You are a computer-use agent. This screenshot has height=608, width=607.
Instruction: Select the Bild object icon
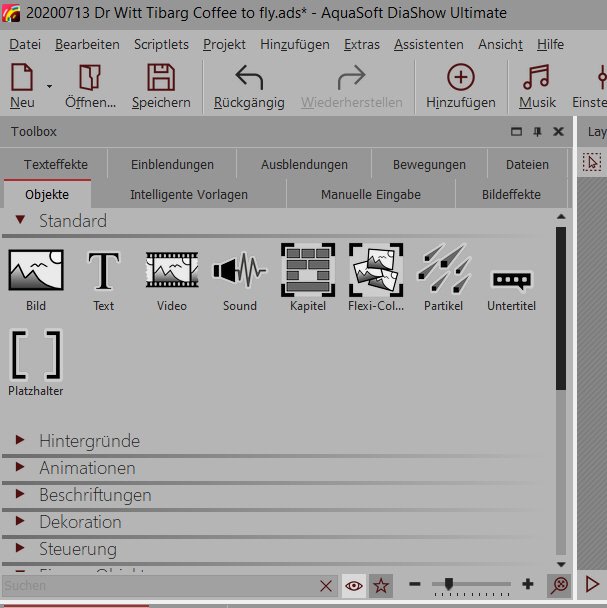point(36,271)
